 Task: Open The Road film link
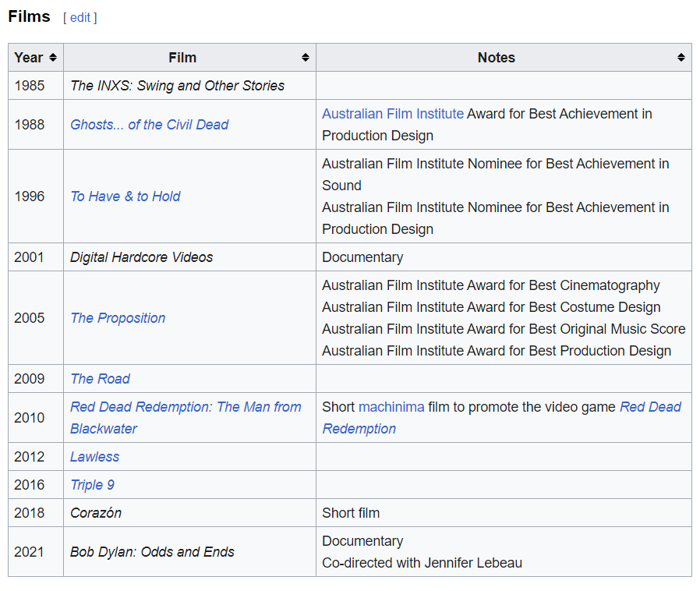tap(101, 379)
